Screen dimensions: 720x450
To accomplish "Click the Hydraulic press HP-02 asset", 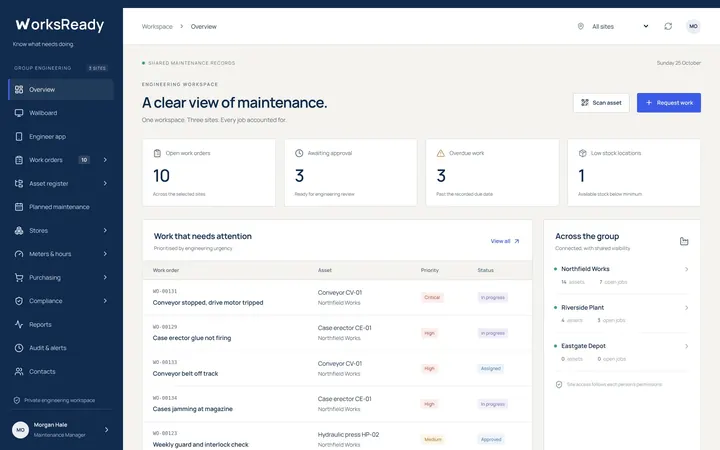I will (349, 434).
